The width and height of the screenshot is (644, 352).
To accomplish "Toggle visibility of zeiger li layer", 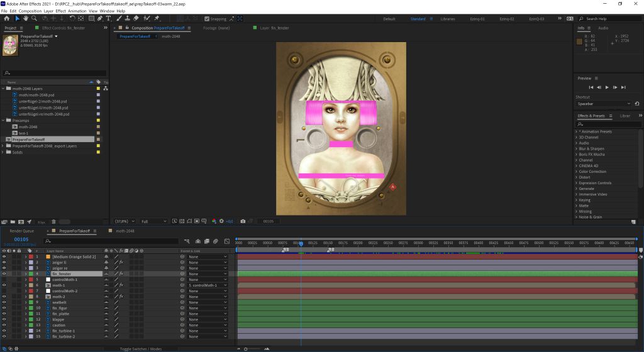I will click(x=4, y=263).
